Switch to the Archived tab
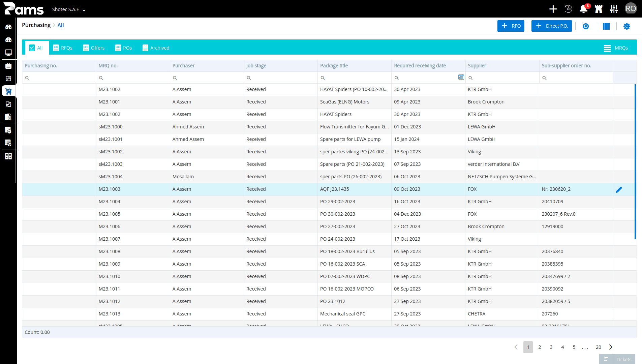The width and height of the screenshot is (642, 364). coord(156,48)
